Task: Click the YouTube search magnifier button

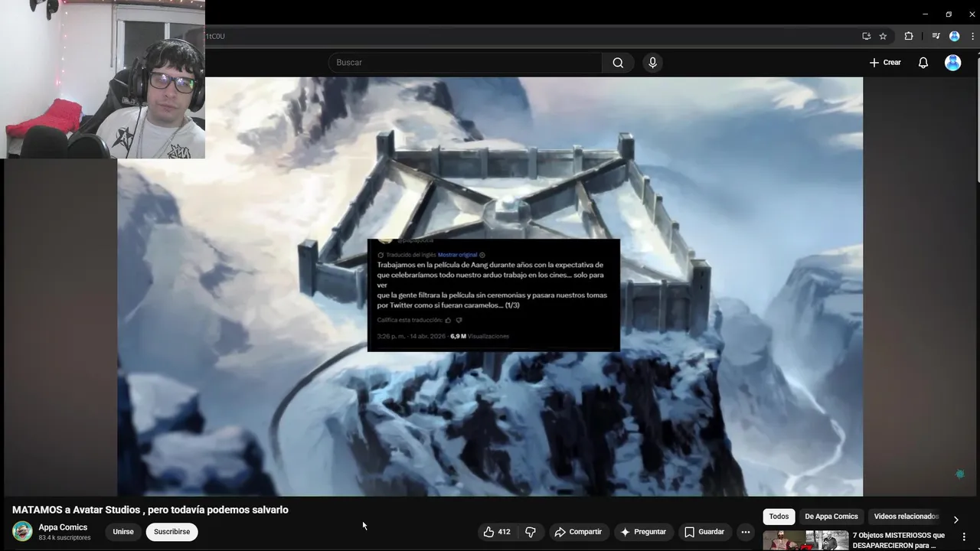Action: coord(618,63)
